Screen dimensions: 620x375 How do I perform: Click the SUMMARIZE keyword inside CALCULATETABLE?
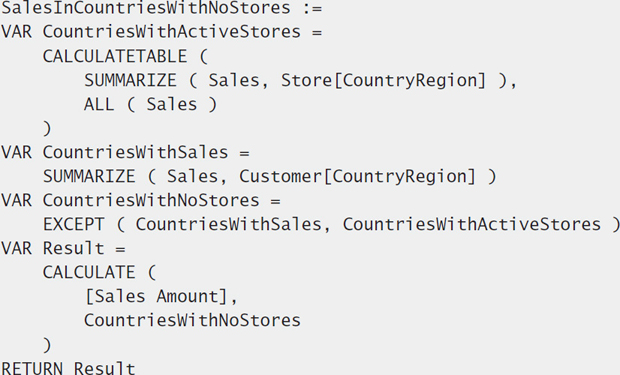click(x=130, y=81)
